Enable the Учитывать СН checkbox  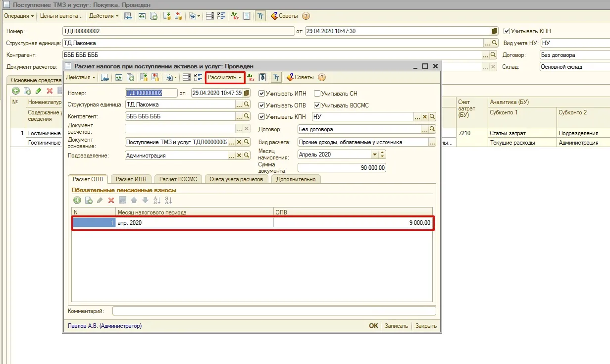pyautogui.click(x=317, y=93)
